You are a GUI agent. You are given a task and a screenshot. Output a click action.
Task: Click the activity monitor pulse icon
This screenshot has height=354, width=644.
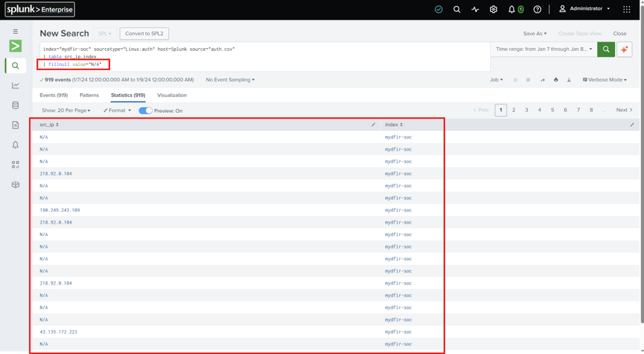click(475, 9)
